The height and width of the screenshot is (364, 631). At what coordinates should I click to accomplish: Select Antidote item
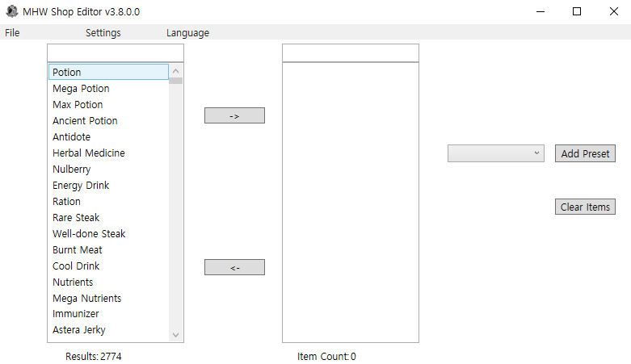pyautogui.click(x=108, y=136)
